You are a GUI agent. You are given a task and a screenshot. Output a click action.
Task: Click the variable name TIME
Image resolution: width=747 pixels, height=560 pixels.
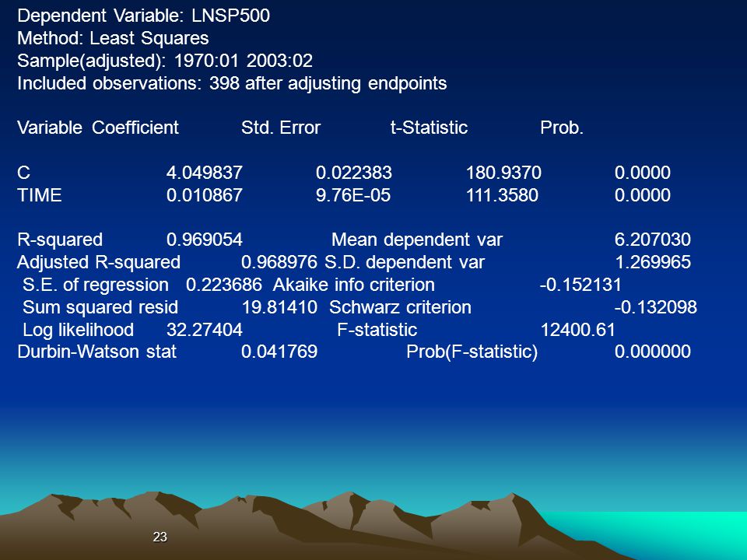click(40, 195)
